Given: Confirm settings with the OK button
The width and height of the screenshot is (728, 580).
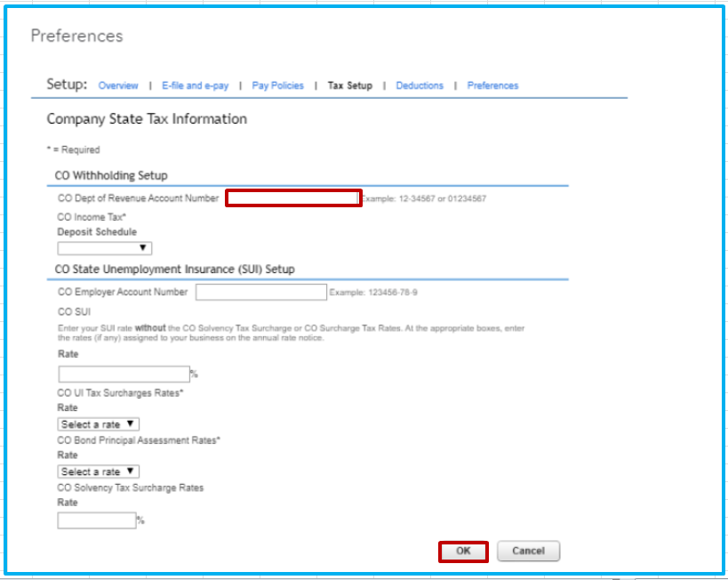Looking at the screenshot, I should coord(463,552).
